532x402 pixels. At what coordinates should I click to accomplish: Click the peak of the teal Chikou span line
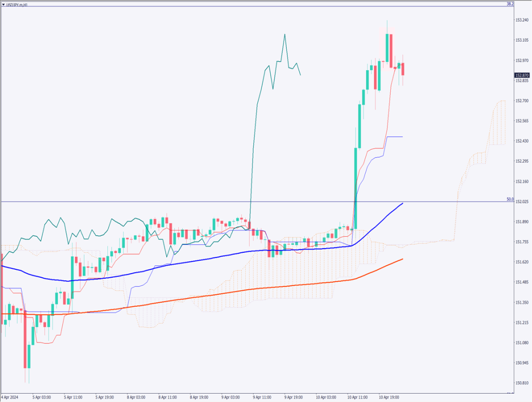[x=285, y=34]
